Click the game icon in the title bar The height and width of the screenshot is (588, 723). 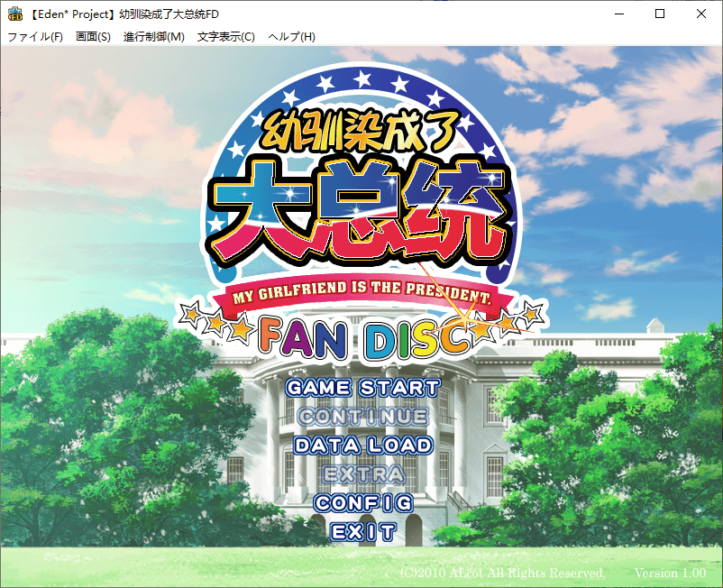tap(15, 14)
